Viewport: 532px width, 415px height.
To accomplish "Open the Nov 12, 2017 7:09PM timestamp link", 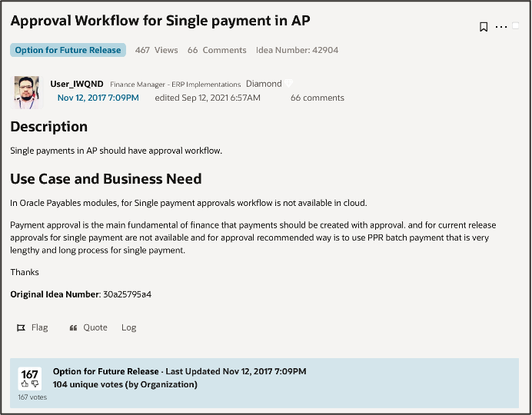I will pos(98,98).
